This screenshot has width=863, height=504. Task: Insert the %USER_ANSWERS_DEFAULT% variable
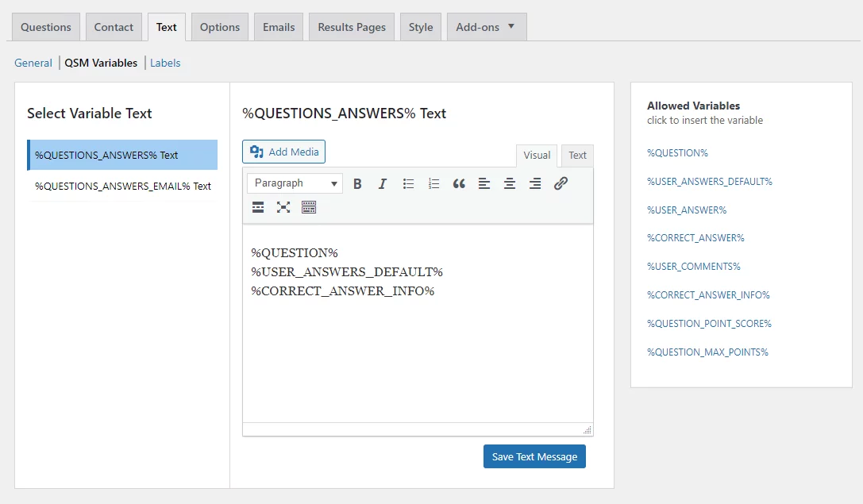710,182
